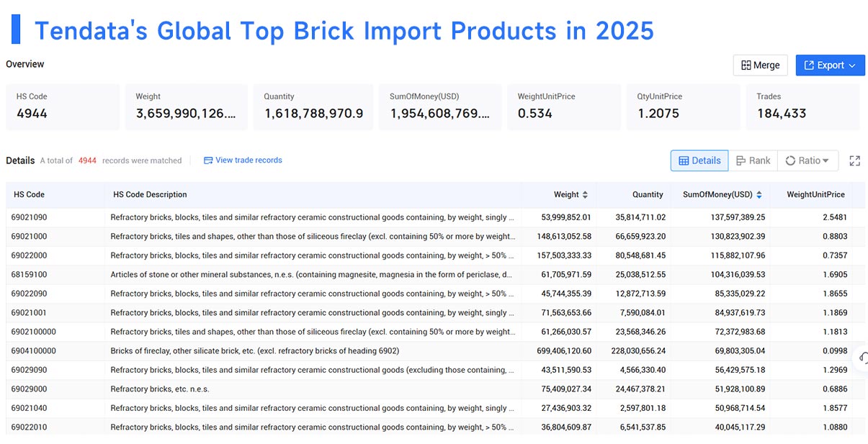Select HS code 68159100 cell
This screenshot has height=444, width=868.
point(29,274)
